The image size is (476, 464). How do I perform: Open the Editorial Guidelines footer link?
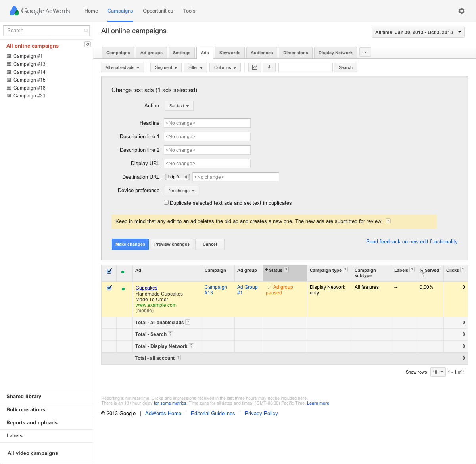pyautogui.click(x=213, y=413)
